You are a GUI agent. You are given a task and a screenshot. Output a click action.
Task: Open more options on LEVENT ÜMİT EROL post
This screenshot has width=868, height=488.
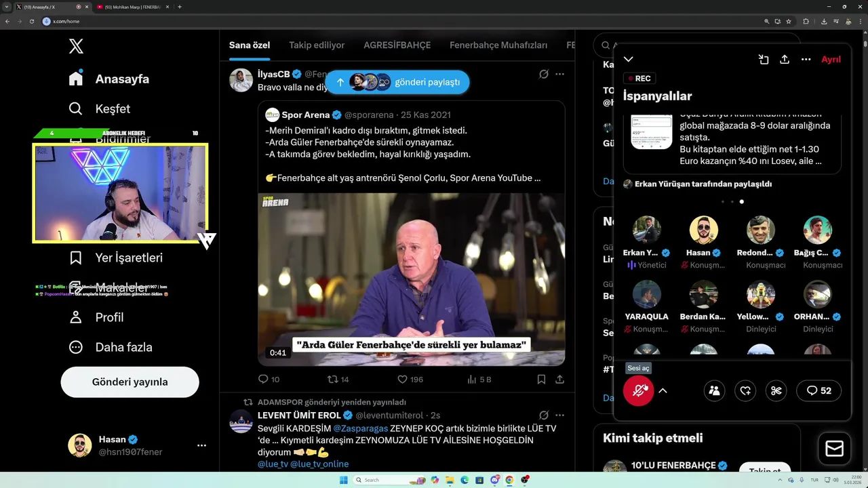pyautogui.click(x=559, y=415)
